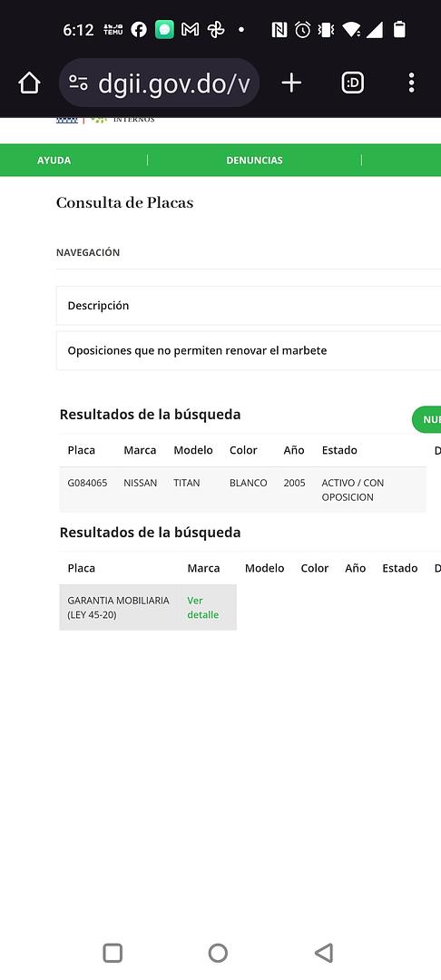441x980 pixels.
Task: Tap the pinwheel notification icon
Action: [215, 29]
